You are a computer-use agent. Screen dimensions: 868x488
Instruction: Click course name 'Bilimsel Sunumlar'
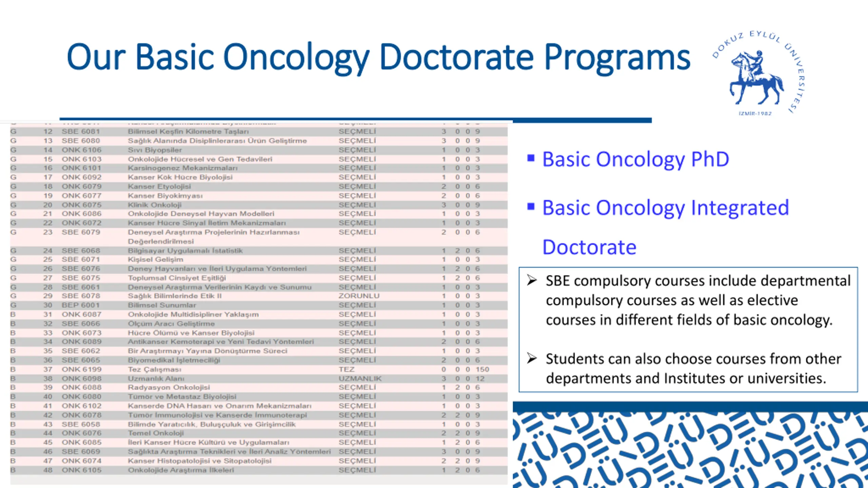162,305
